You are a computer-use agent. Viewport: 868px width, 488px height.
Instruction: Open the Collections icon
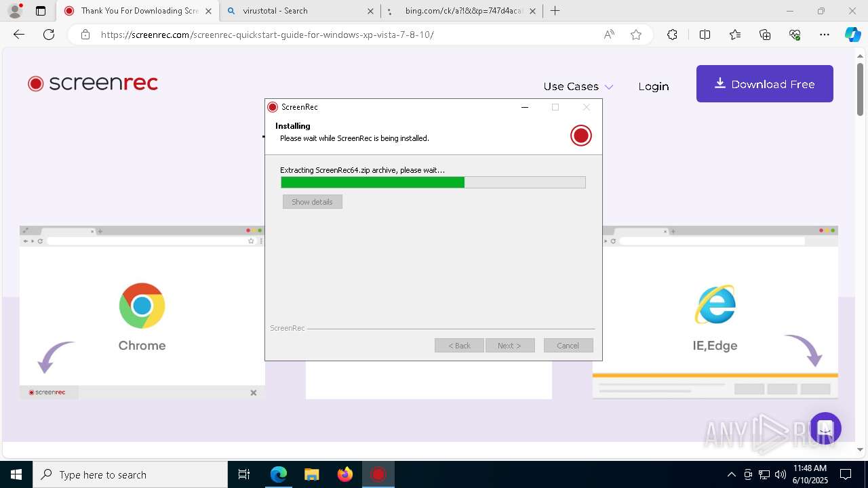coord(765,35)
